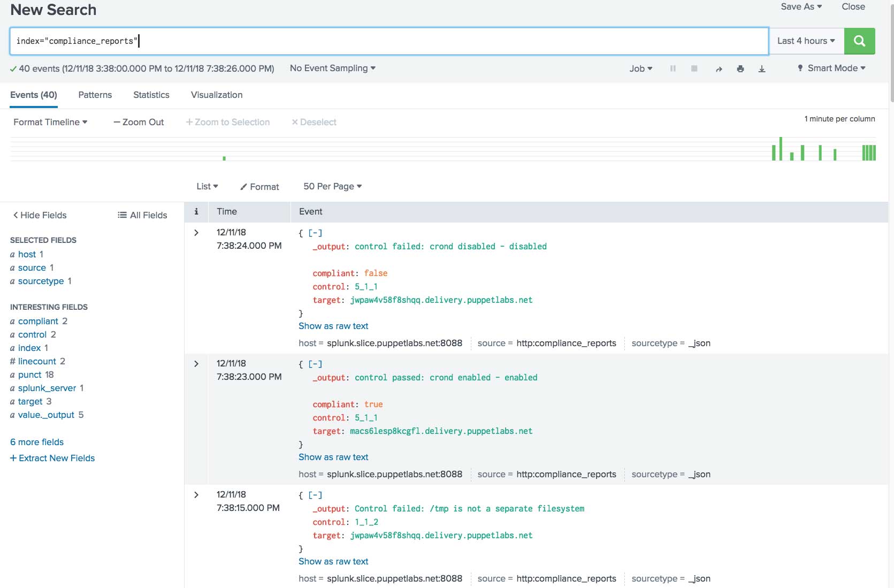894x588 pixels.
Task: Switch to the Statistics tab
Action: tap(151, 95)
